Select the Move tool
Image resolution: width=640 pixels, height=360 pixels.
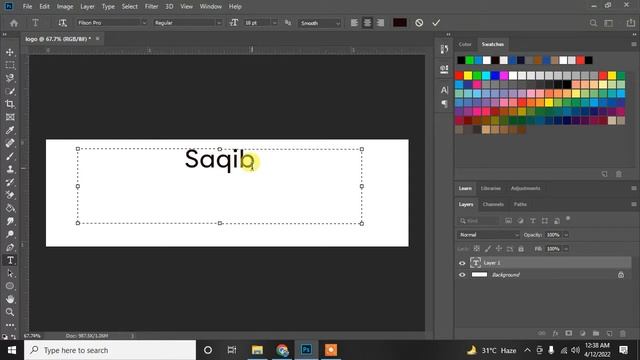(x=10, y=52)
